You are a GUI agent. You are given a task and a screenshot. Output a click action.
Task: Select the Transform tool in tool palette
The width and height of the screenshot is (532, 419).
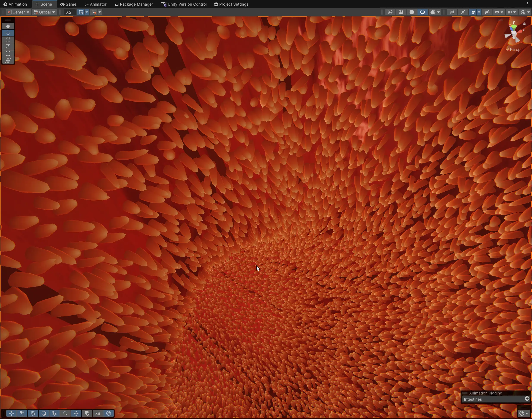8,60
